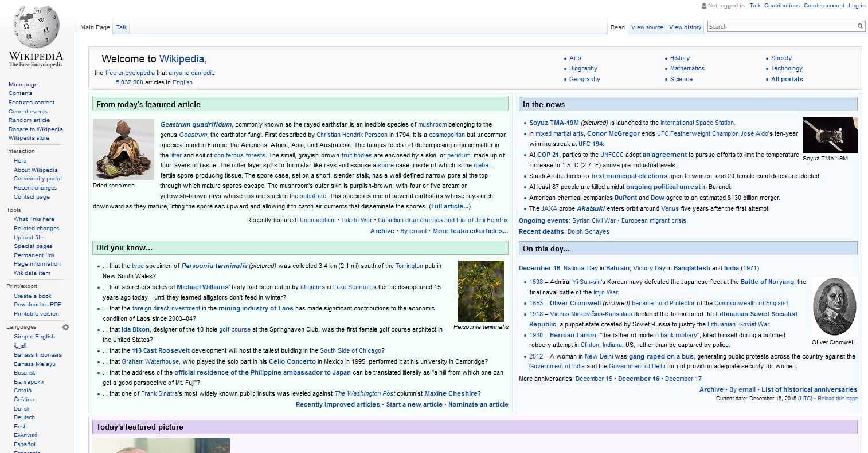This screenshot has width=868, height=453.
Task: Open the Oliver Cromwell portrait image
Action: 834,308
